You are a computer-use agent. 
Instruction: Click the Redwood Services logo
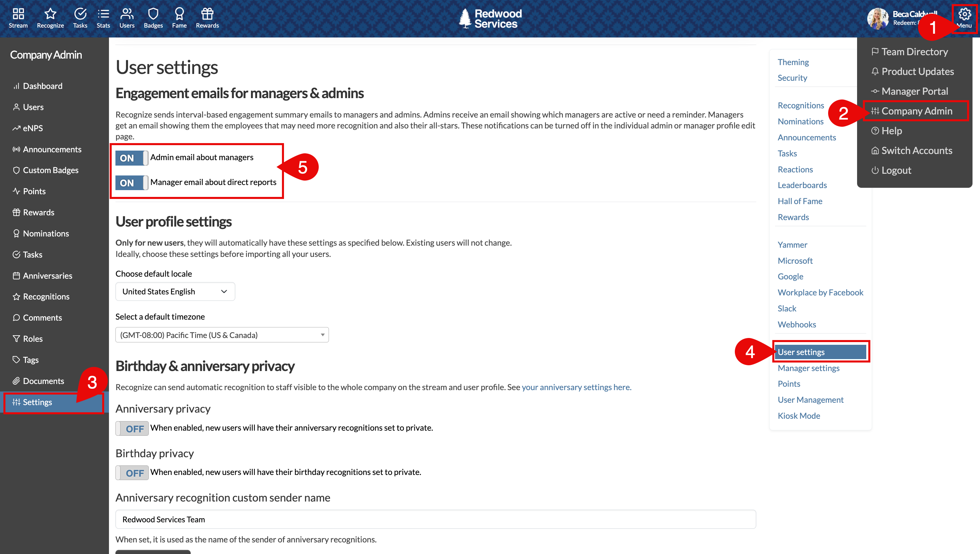[x=490, y=18]
